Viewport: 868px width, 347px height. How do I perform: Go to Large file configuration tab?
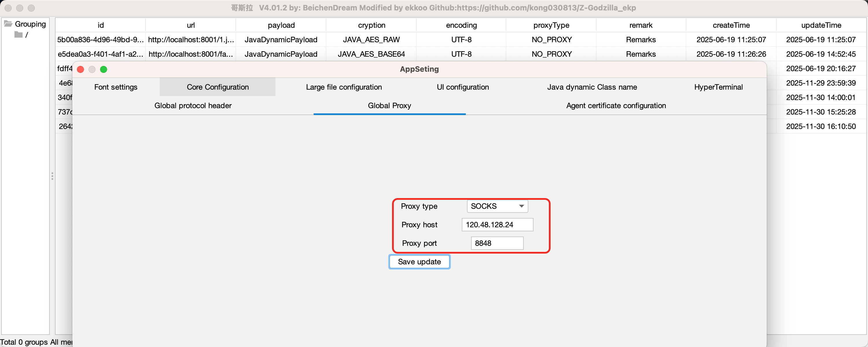344,87
